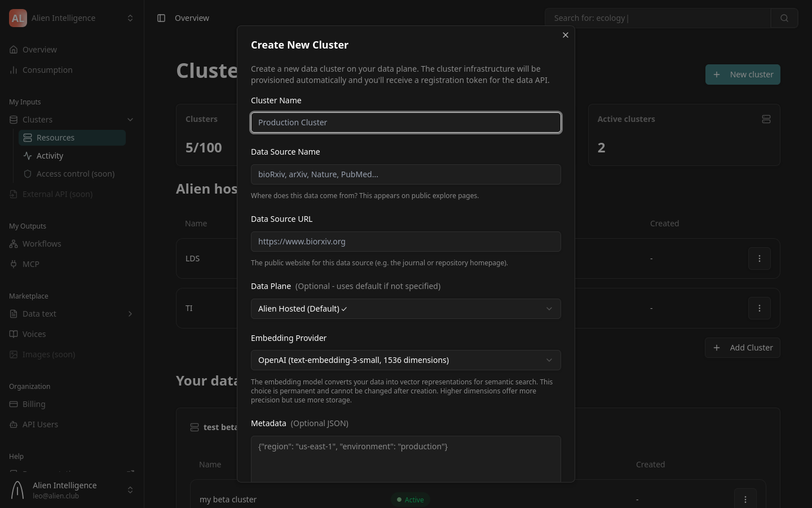Click the Voices book icon
Viewport: 812px width, 508px height.
(14, 334)
